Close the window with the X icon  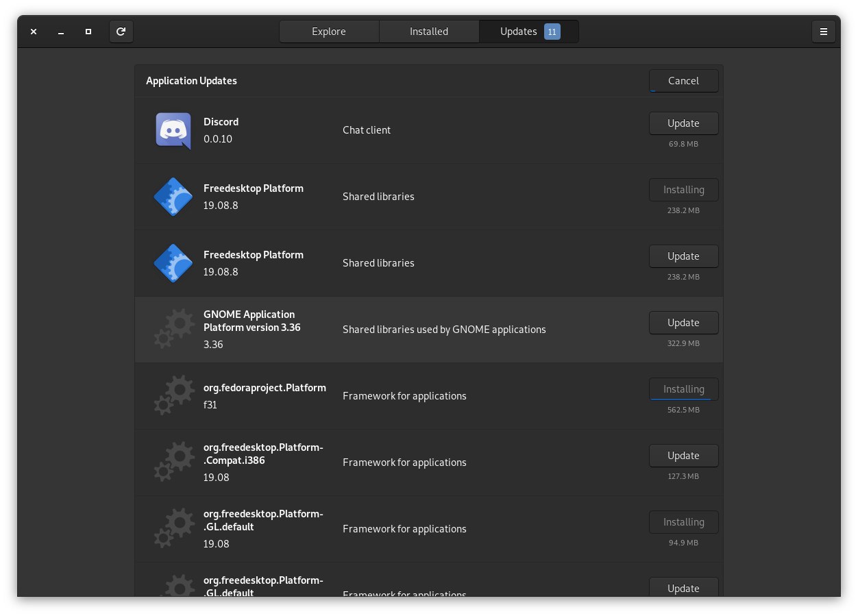pyautogui.click(x=34, y=32)
